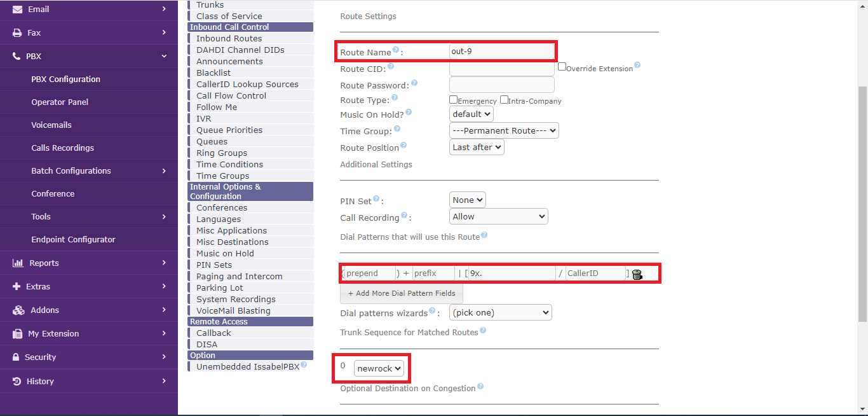
Task: Click the Fax printer icon in sidebar
Action: click(x=17, y=32)
